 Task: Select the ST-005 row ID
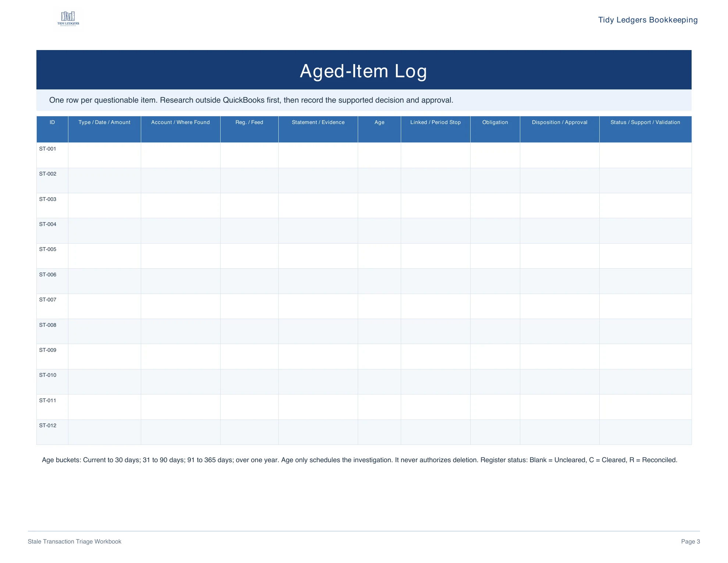click(x=48, y=249)
